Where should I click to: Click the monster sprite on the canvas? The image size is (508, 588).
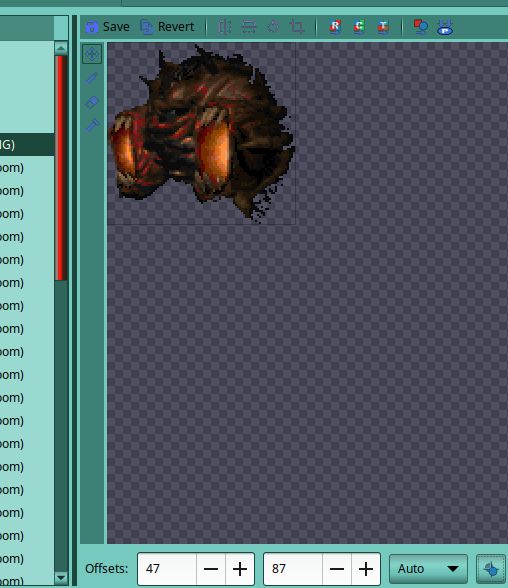tap(202, 134)
